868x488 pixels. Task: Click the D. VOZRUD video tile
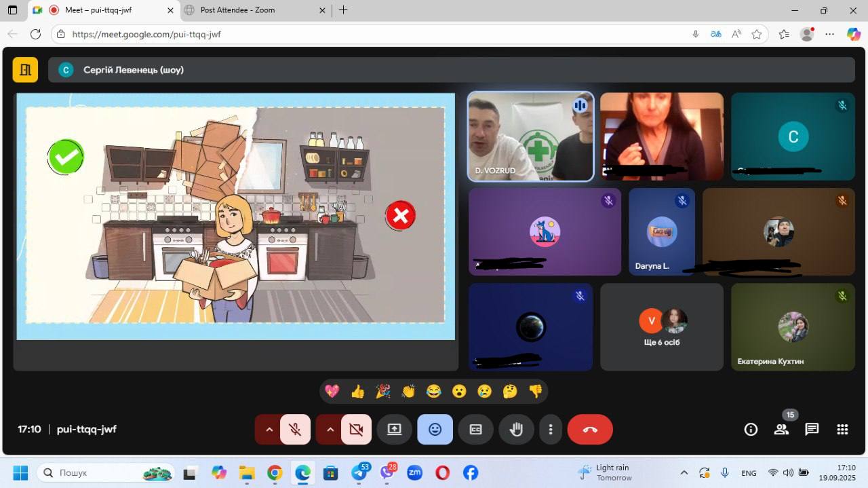click(x=530, y=136)
